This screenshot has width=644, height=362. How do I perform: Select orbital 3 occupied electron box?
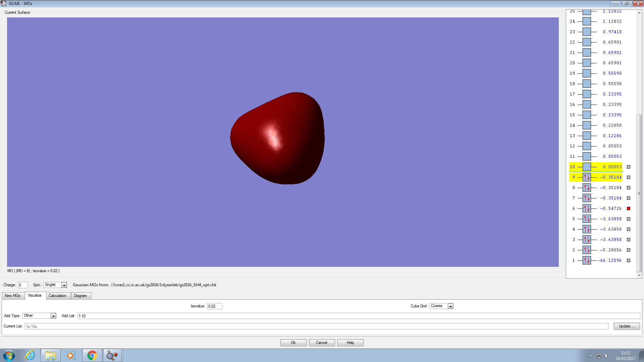click(587, 240)
